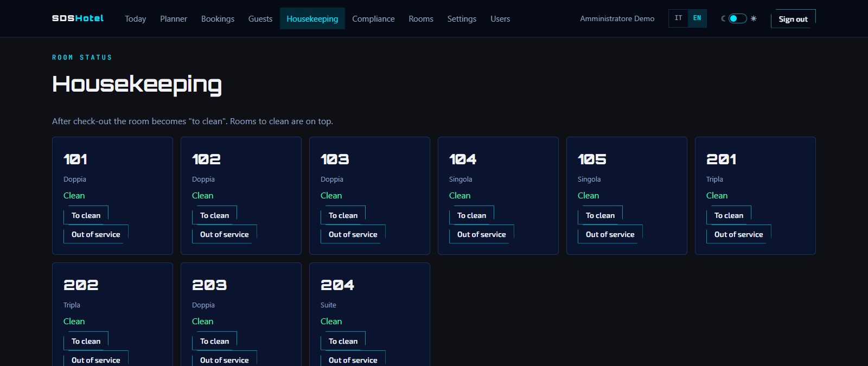Open the Bookings section

point(218,18)
